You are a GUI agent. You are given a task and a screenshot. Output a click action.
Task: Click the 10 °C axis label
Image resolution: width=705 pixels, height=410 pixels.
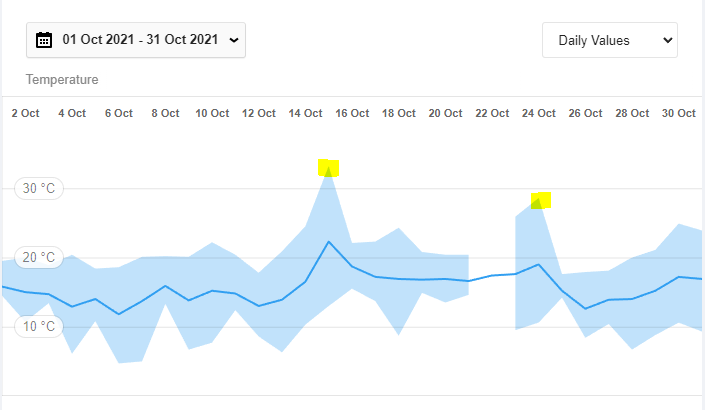(x=38, y=326)
